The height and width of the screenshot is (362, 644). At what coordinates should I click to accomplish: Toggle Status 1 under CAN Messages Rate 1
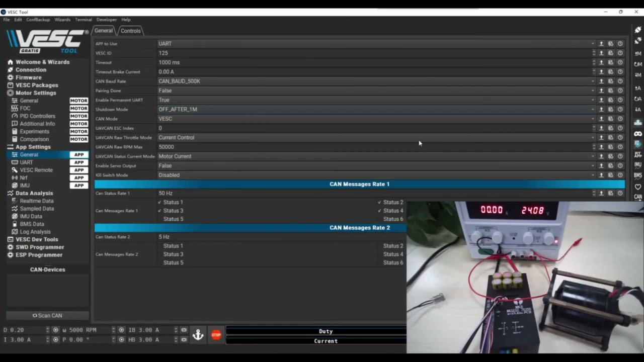click(x=171, y=202)
